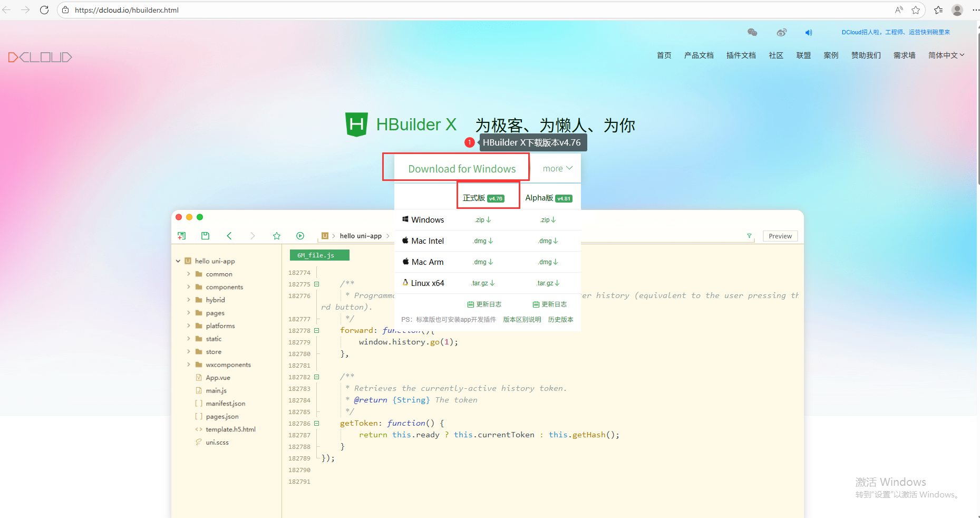980x518 pixels.
Task: Download Mac Arm dmg of 正式版
Action: tap(483, 262)
